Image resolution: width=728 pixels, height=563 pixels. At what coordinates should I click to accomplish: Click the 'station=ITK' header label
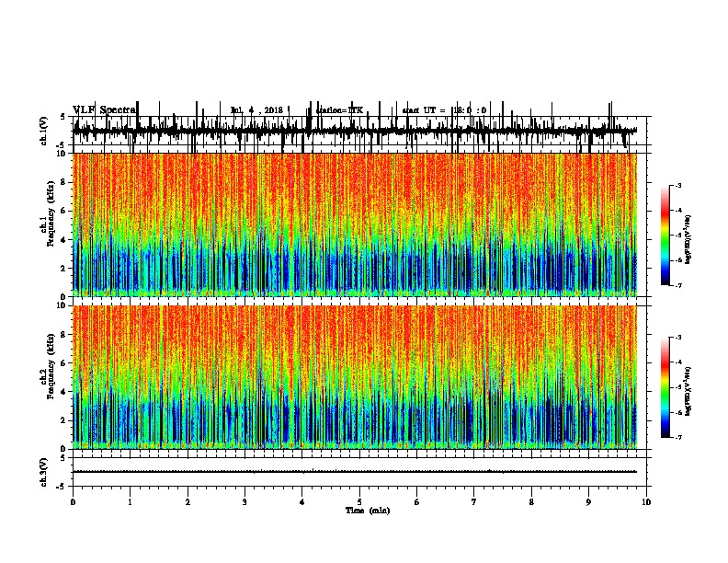click(339, 110)
